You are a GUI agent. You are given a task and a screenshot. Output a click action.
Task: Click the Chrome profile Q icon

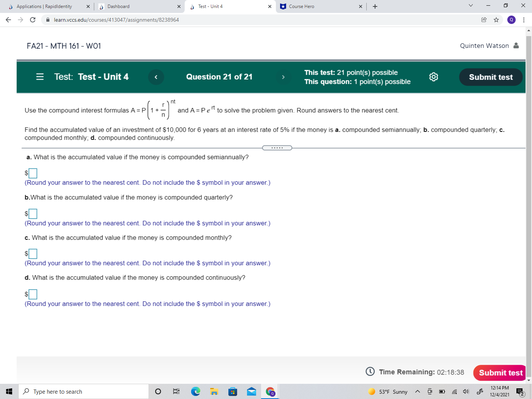tap(512, 19)
